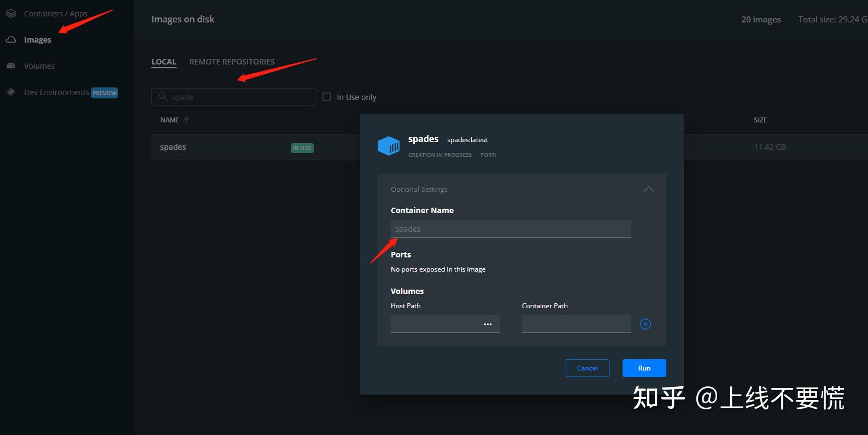This screenshot has height=435, width=868.
Task: Select Images in the sidebar
Action: click(38, 40)
